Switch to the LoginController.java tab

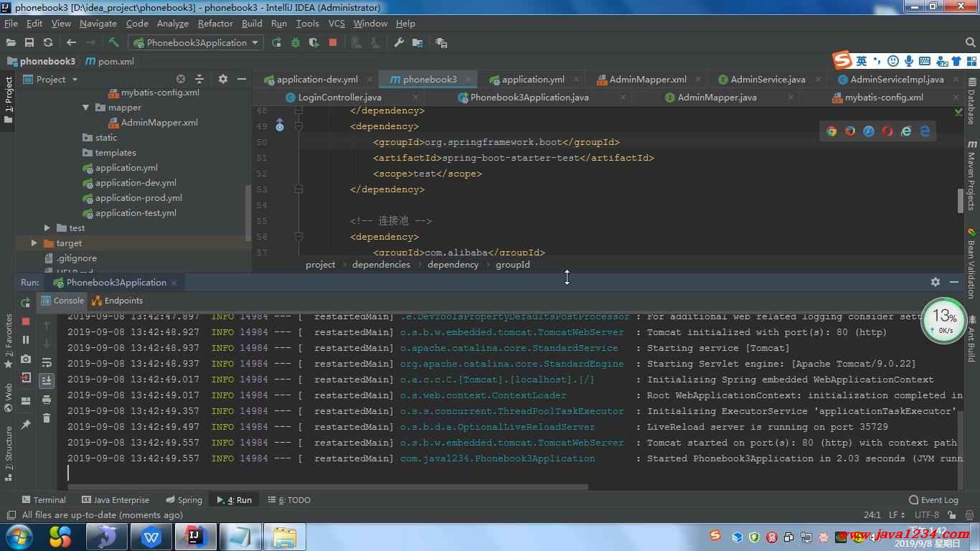click(339, 97)
